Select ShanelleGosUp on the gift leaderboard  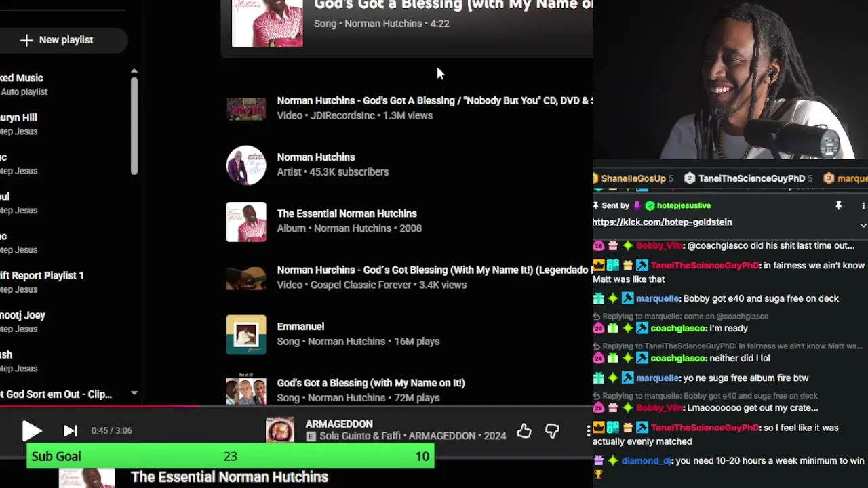point(633,178)
